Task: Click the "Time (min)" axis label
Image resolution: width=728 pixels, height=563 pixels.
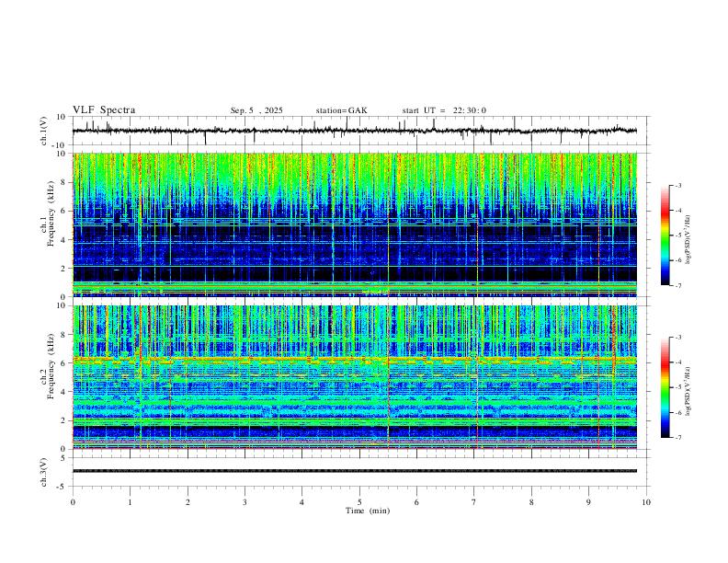Action: 368,511
